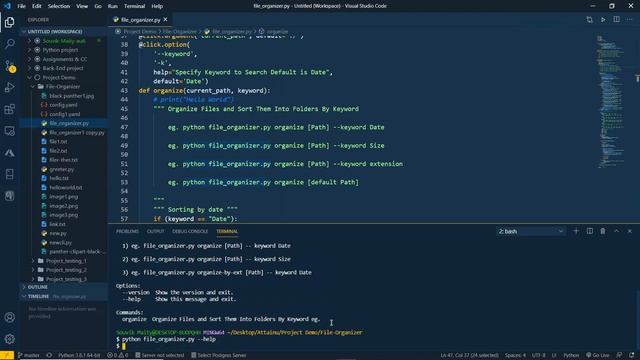
Task: Click Spaces: 4 indentation setting
Action: pyautogui.click(x=515, y=355)
